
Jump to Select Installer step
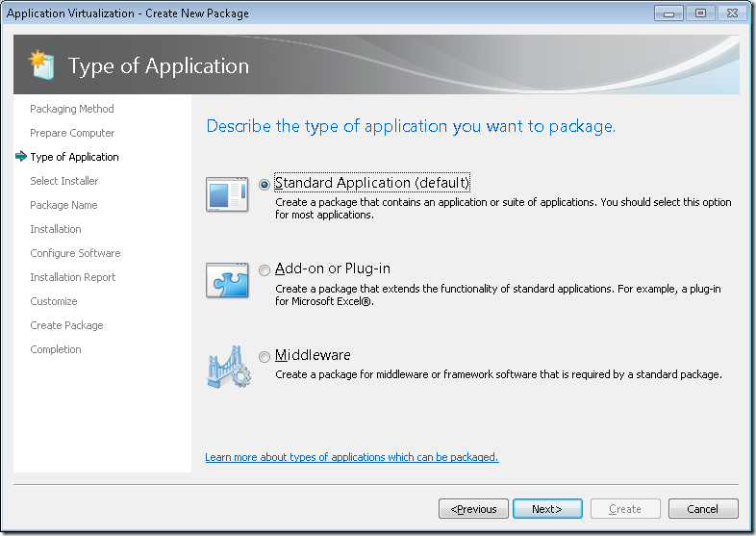(64, 181)
